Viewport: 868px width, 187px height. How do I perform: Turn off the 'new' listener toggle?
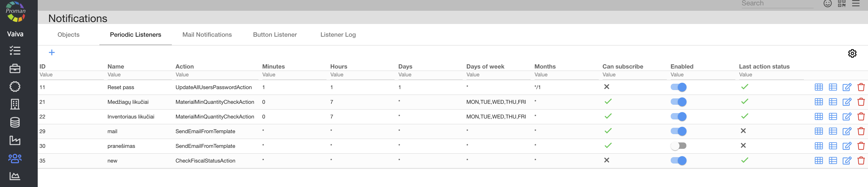[x=678, y=161]
